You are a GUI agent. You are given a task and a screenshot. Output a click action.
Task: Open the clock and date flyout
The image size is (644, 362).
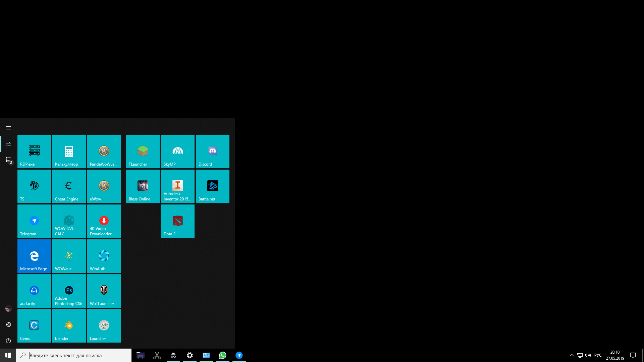(x=615, y=355)
